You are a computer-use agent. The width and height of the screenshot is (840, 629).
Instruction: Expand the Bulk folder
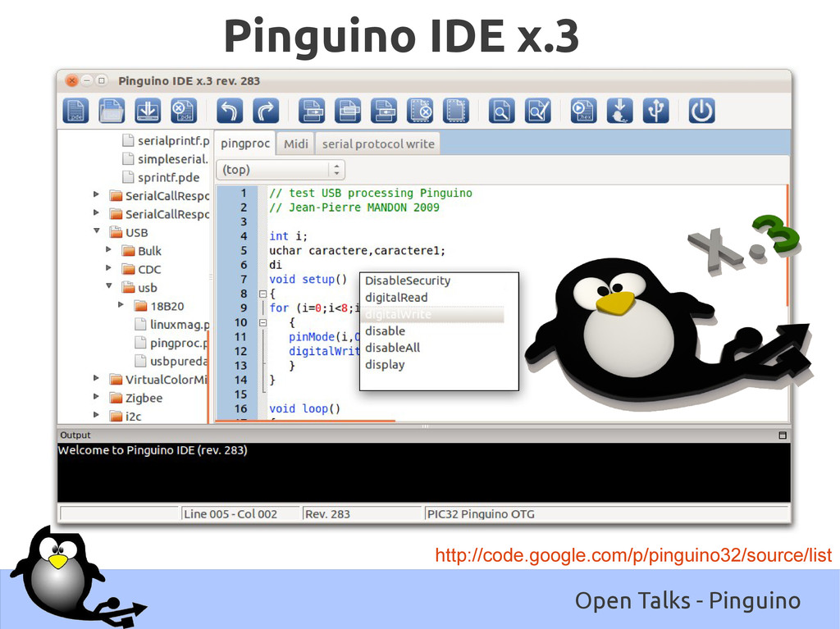pos(109,249)
